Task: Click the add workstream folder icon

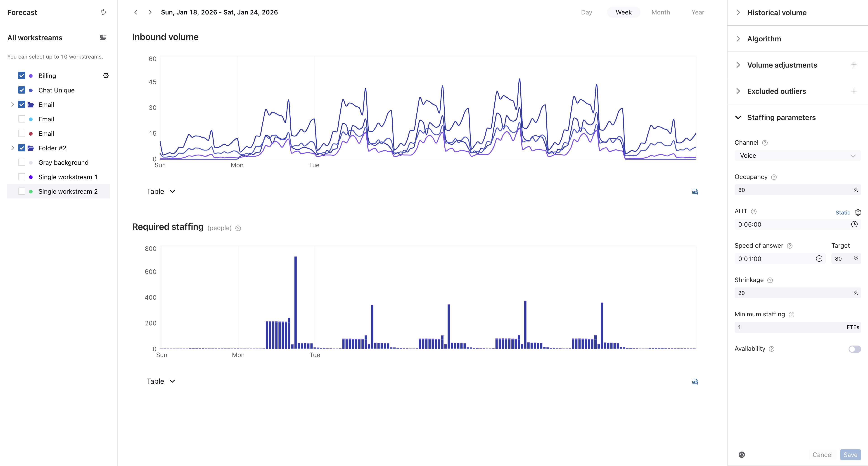Action: coord(103,37)
